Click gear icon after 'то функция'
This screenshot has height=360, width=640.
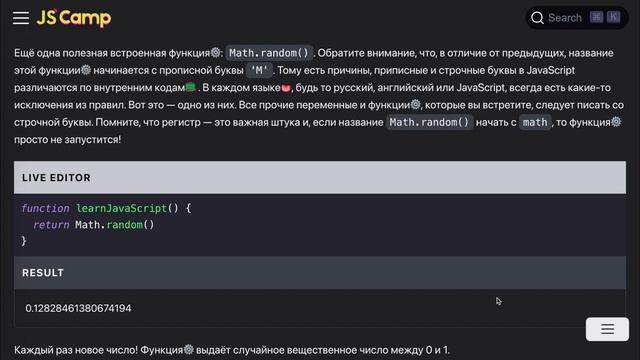click(616, 122)
